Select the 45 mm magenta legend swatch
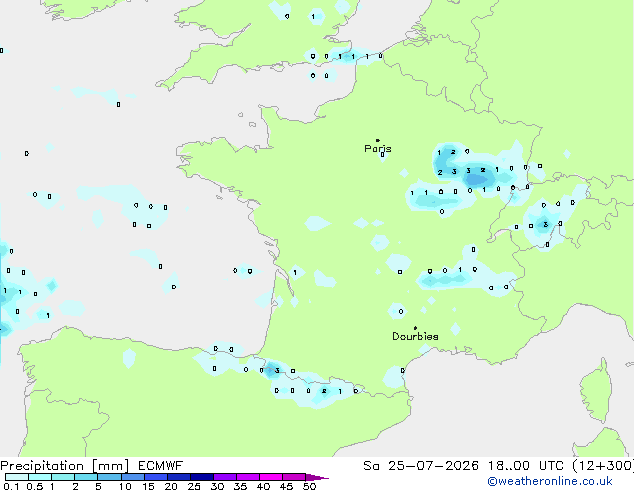The height and width of the screenshot is (490, 634). click(x=294, y=477)
